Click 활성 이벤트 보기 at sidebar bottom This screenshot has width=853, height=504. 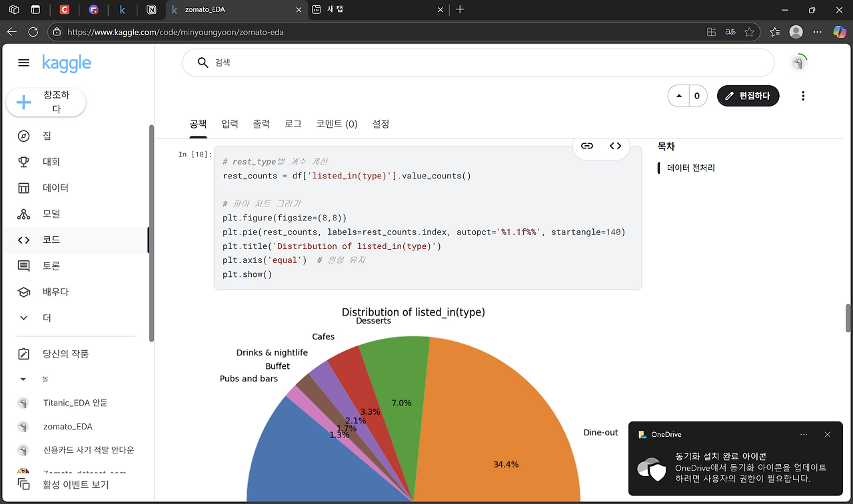pos(75,485)
